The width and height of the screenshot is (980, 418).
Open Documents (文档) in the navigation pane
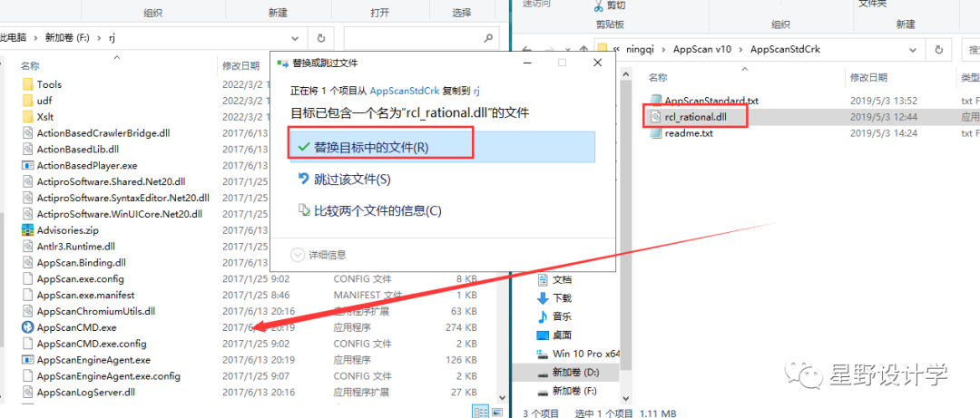pyautogui.click(x=562, y=279)
